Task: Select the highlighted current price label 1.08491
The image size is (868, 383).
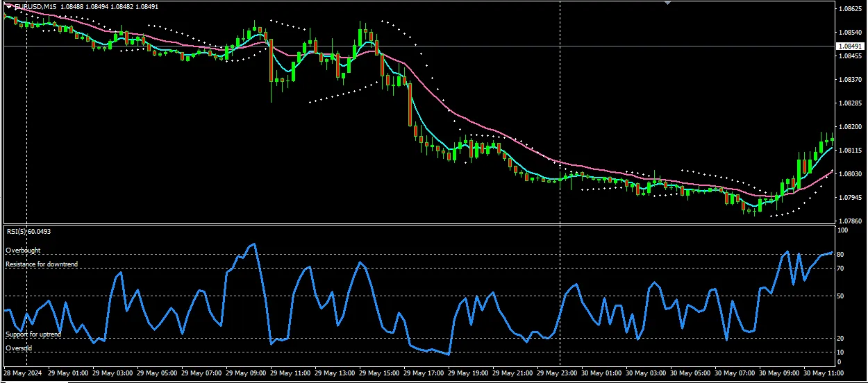Action: tap(851, 46)
